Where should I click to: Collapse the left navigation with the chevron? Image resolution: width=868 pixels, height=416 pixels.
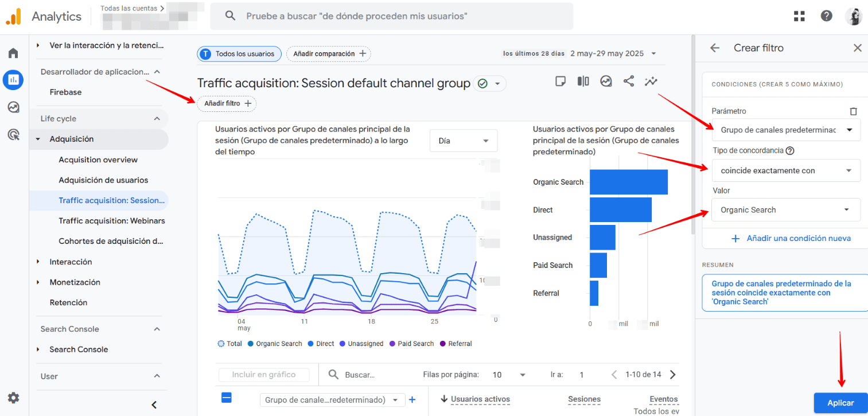[154, 405]
